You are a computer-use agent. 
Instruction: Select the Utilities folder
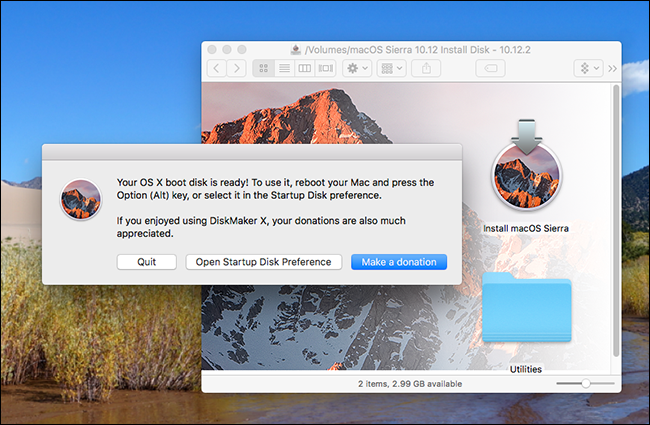point(526,307)
